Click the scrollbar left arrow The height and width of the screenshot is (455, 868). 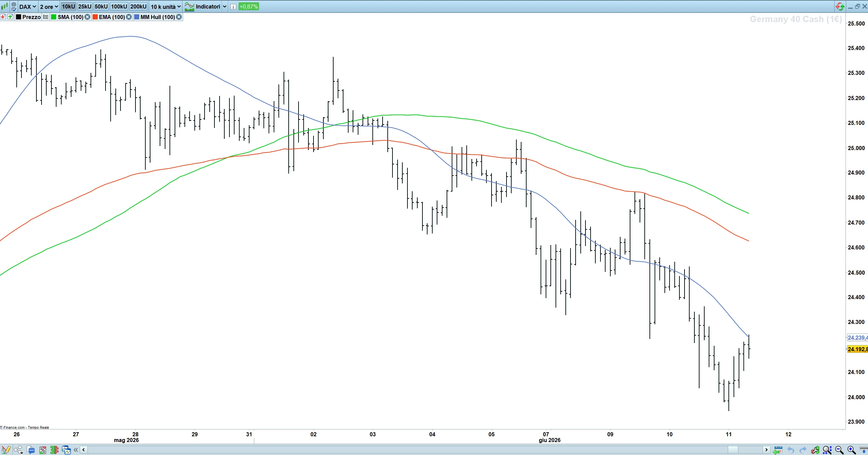coord(83,450)
